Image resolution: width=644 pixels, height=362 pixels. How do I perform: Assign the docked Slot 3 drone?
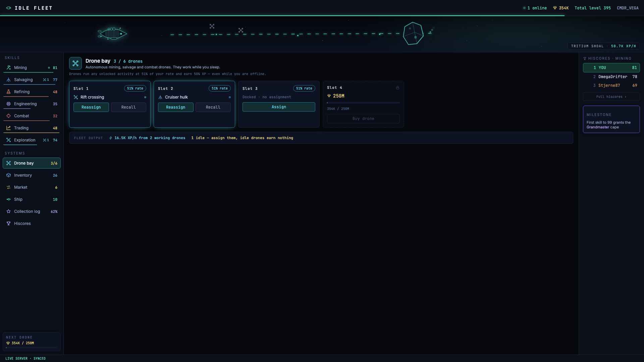pyautogui.click(x=279, y=107)
